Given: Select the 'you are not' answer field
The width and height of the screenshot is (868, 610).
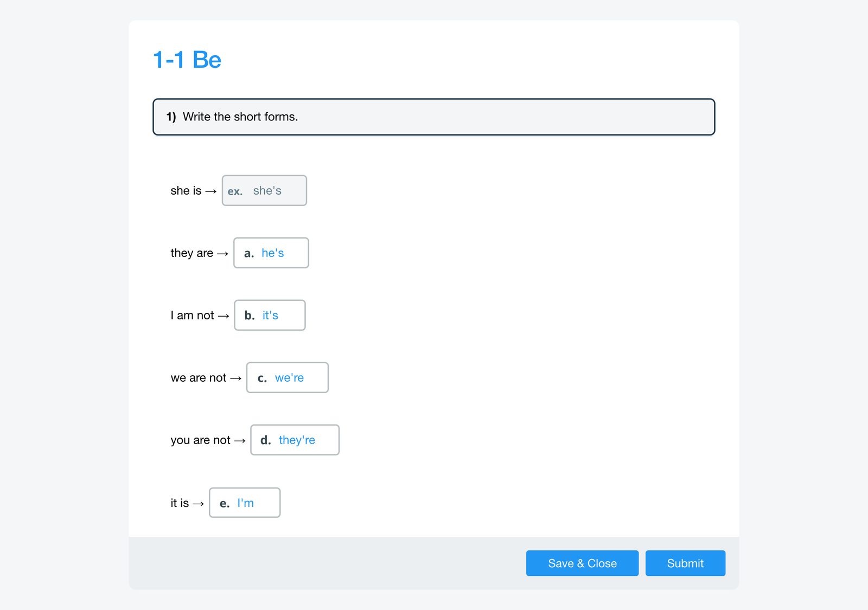Looking at the screenshot, I should (x=295, y=440).
